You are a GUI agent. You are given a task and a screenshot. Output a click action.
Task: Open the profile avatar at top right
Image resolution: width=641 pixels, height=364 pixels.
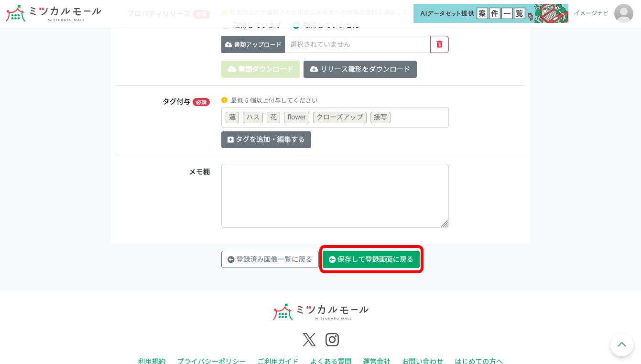point(623,13)
